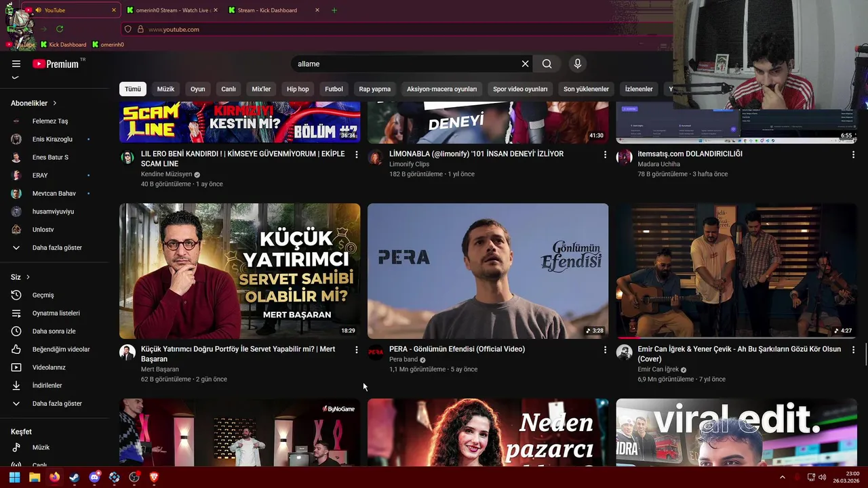This screenshot has width=868, height=488.
Task: Open Enis Kirazoglu subscription
Action: [54, 139]
